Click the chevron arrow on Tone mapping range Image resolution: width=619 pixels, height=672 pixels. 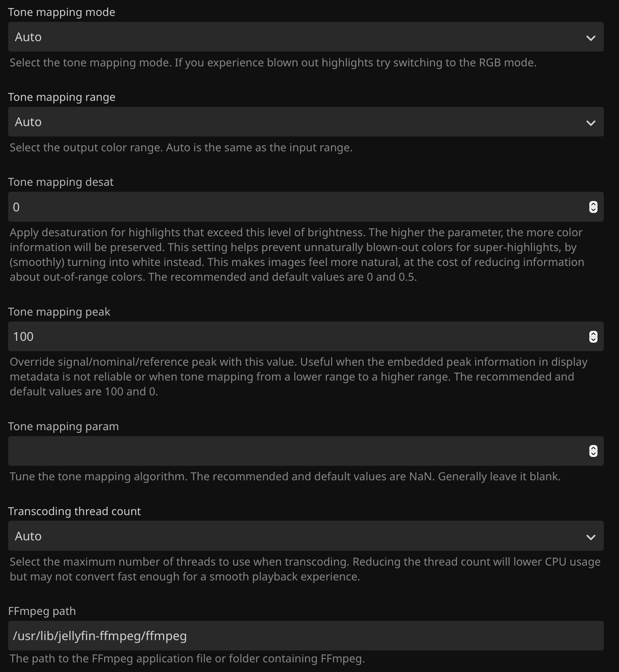click(x=591, y=123)
